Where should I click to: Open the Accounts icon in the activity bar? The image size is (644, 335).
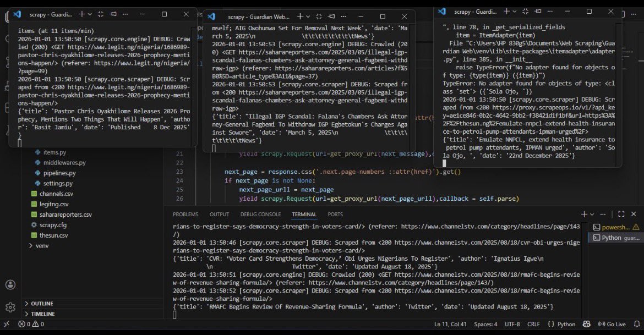10,284
